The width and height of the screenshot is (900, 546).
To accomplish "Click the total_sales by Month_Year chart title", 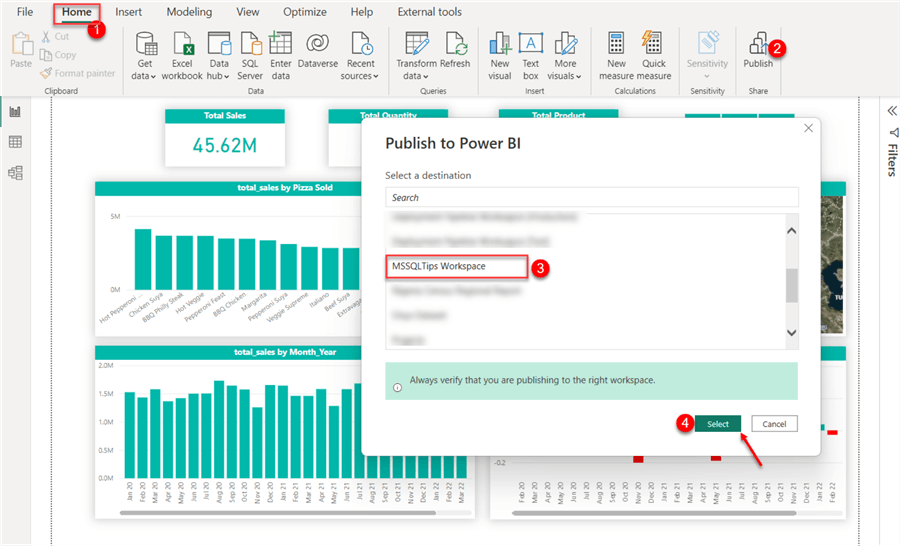I will pos(285,352).
